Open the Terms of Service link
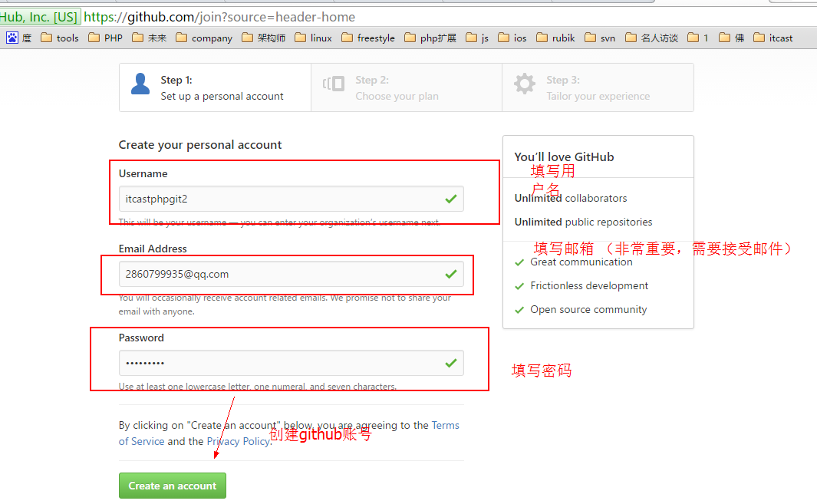This screenshot has width=817, height=504. 289,433
